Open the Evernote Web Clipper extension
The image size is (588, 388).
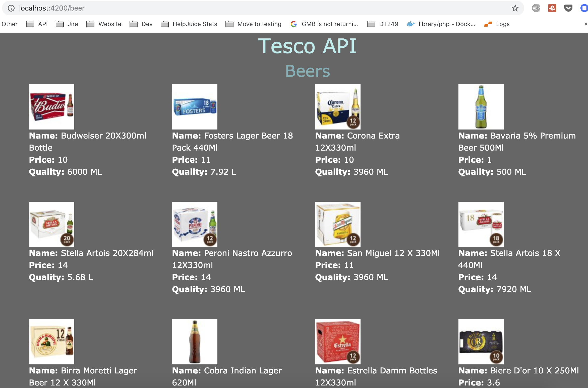click(x=552, y=8)
